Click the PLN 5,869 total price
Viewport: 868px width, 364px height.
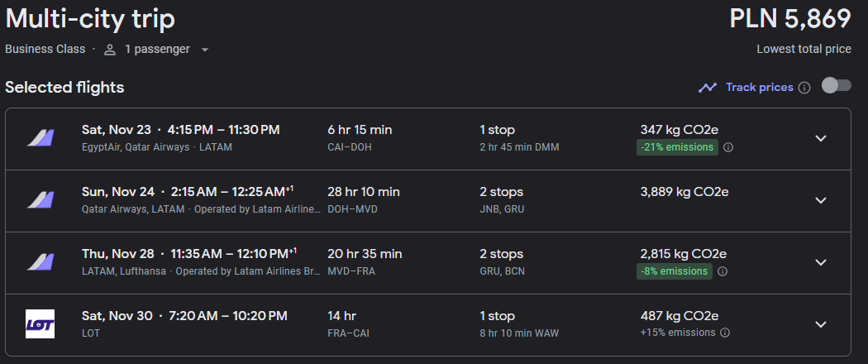point(790,19)
